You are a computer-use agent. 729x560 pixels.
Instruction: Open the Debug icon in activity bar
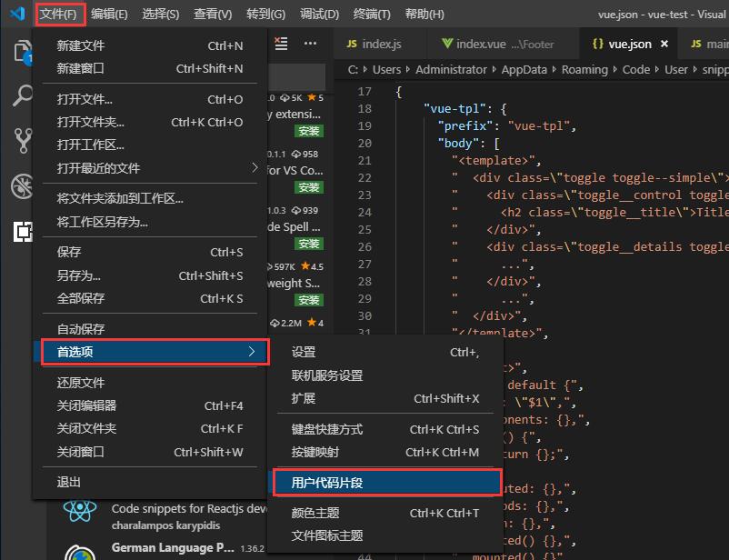[x=22, y=186]
